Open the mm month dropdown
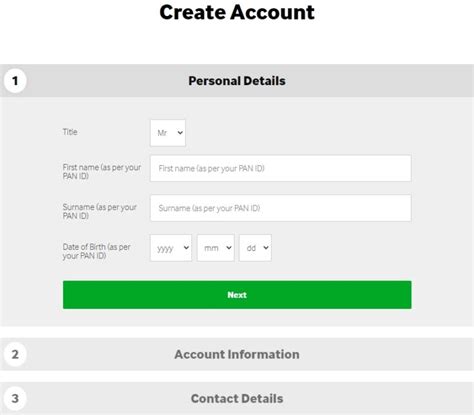 tap(215, 248)
